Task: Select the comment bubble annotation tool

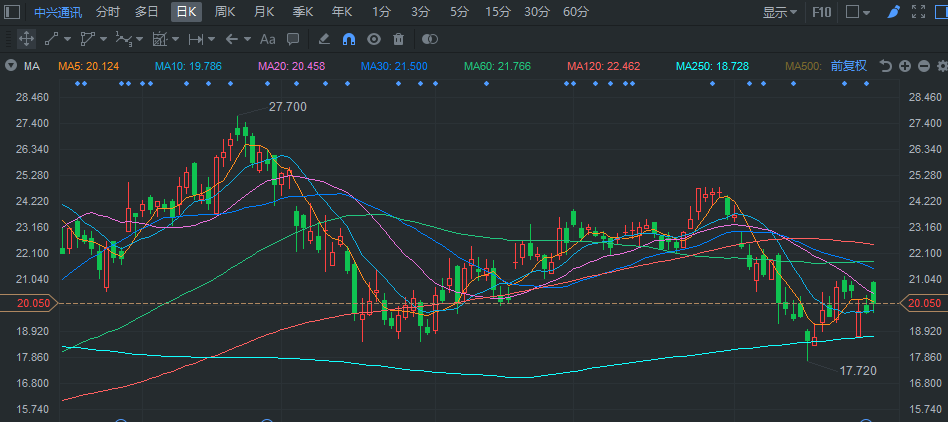Action: pos(293,39)
